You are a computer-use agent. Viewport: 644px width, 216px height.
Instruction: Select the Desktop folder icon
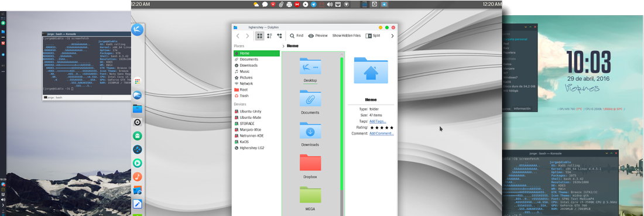[x=310, y=67]
